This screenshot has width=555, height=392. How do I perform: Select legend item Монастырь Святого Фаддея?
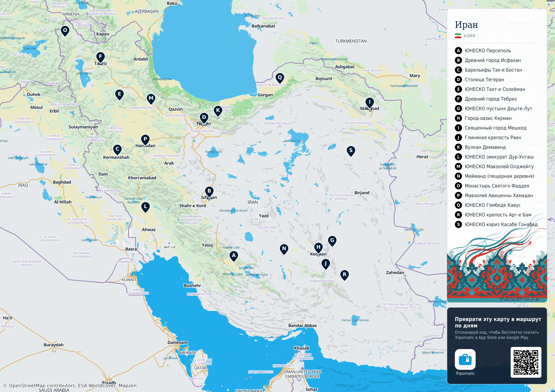[x=492, y=186]
